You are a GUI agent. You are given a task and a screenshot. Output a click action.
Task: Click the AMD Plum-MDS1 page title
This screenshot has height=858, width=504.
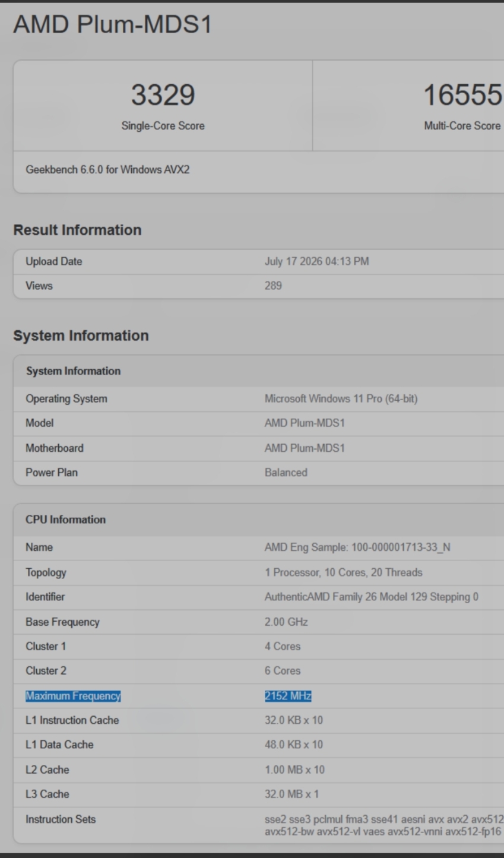[113, 25]
